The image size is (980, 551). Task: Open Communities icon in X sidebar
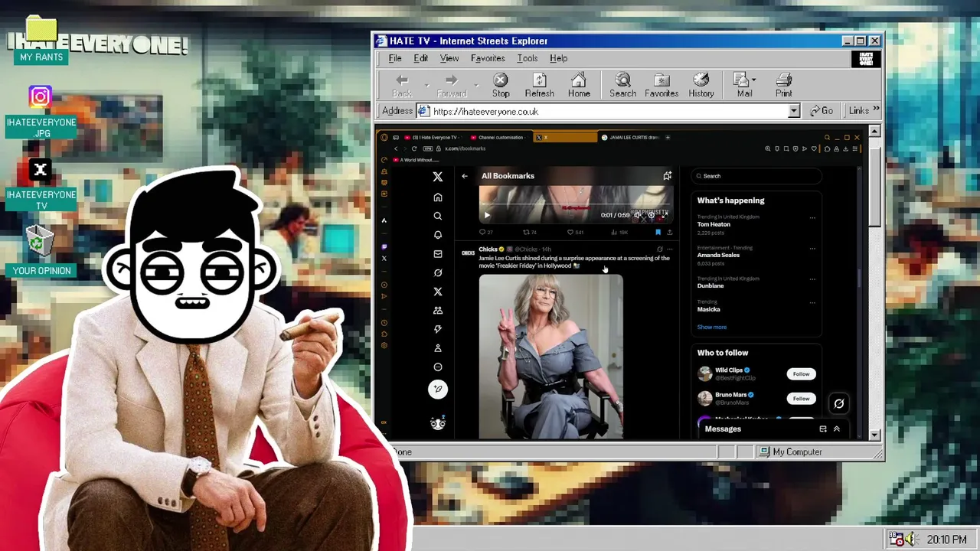(x=438, y=311)
